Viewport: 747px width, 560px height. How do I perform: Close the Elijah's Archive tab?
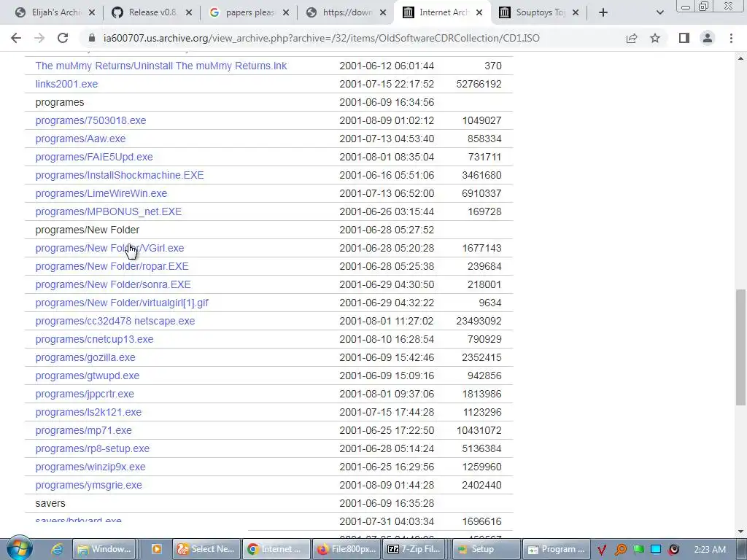tap(92, 12)
